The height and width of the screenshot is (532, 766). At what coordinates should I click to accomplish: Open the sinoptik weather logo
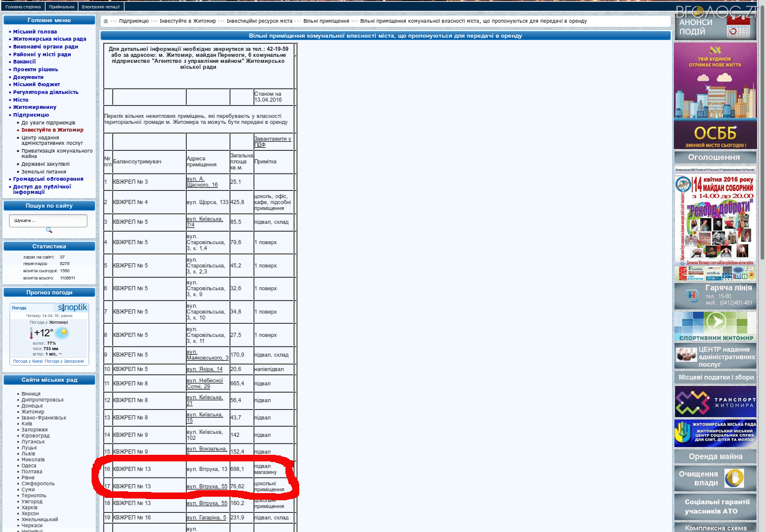[x=73, y=308]
